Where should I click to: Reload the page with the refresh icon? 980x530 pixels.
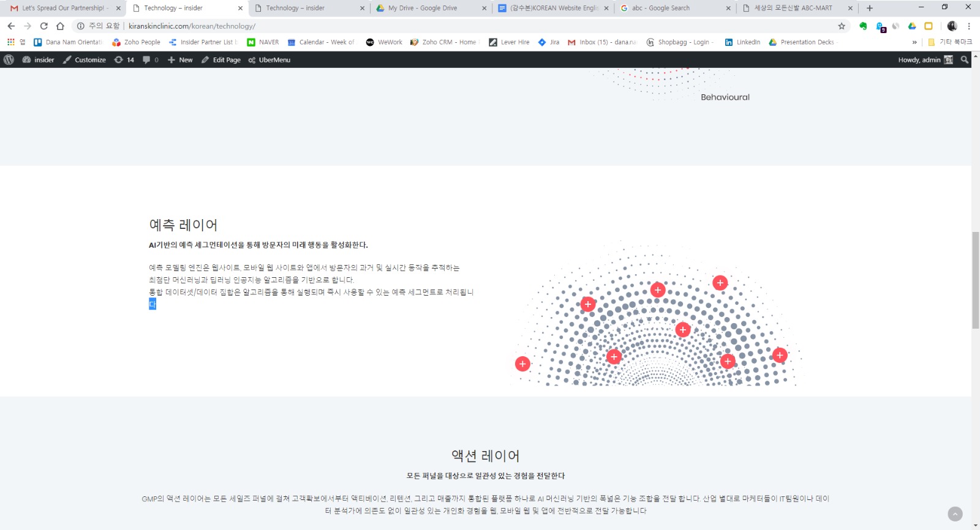tap(43, 26)
